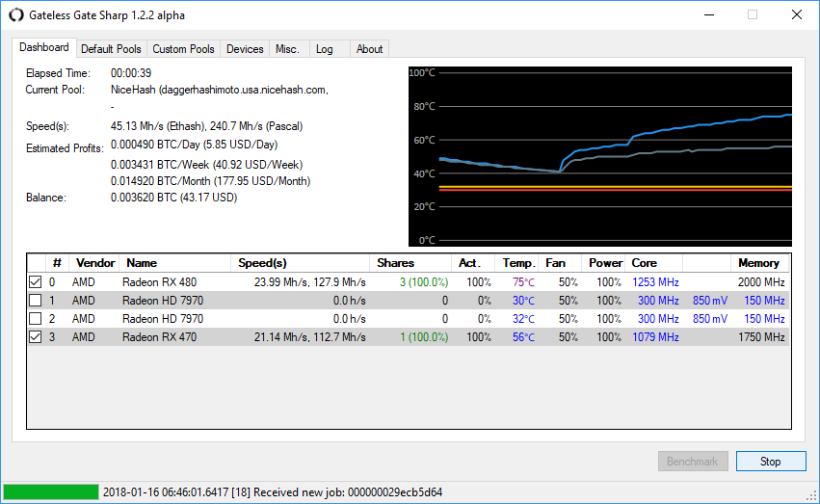
Task: Click the 1 (100.0%) shares value
Action: pos(424,337)
